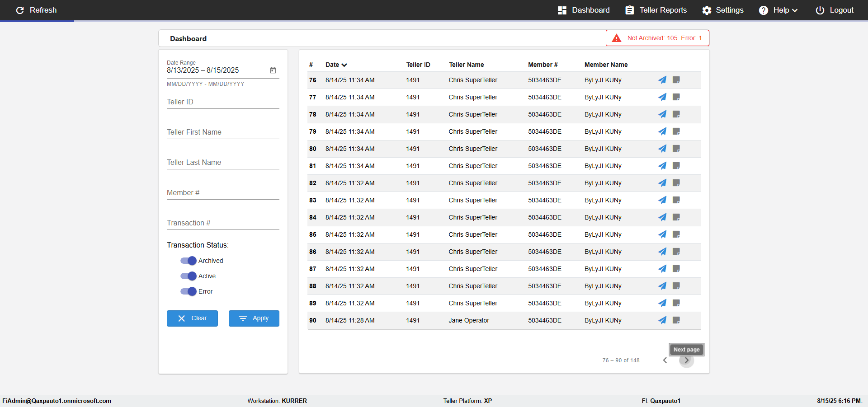Toggle the Active status switch
Image resolution: width=868 pixels, height=407 pixels.
pyautogui.click(x=188, y=276)
